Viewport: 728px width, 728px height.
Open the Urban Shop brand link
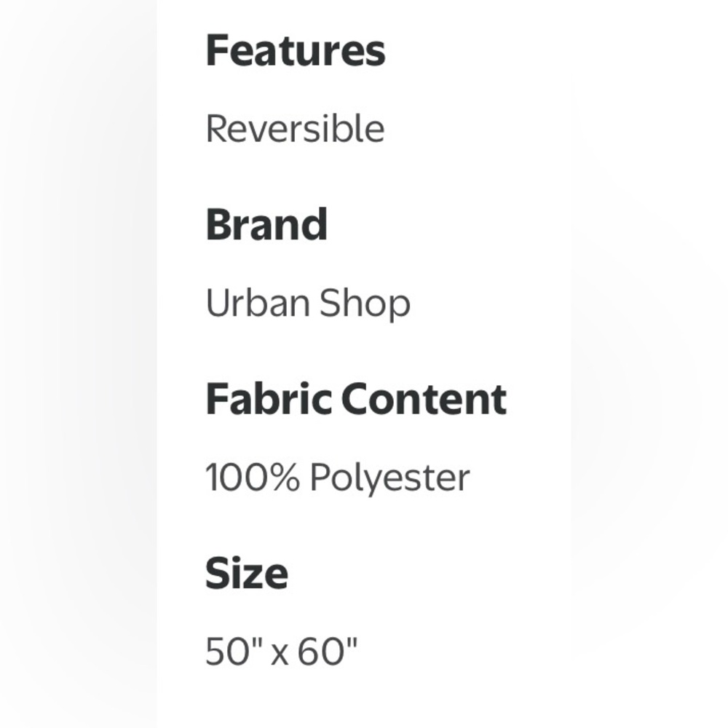[308, 303]
